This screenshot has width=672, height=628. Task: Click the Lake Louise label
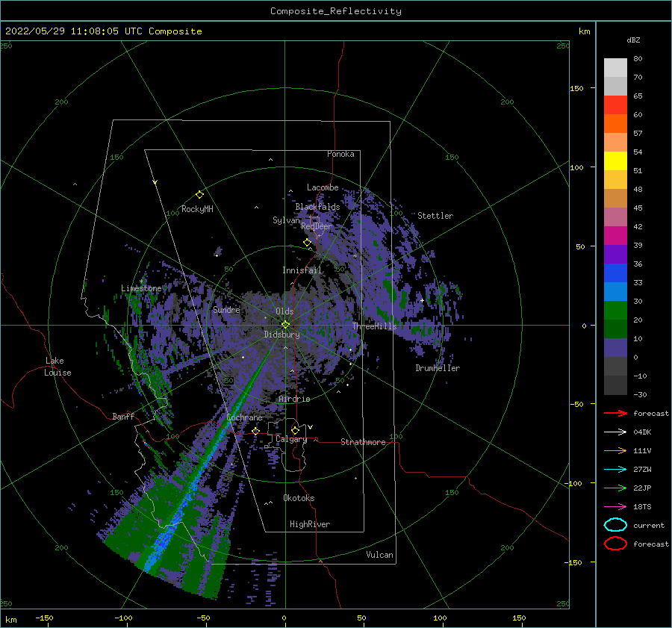(x=57, y=367)
